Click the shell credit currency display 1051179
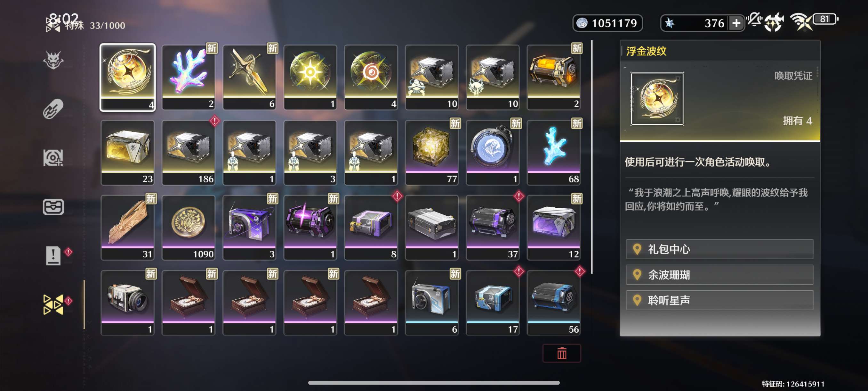The width and height of the screenshot is (868, 391). (607, 23)
